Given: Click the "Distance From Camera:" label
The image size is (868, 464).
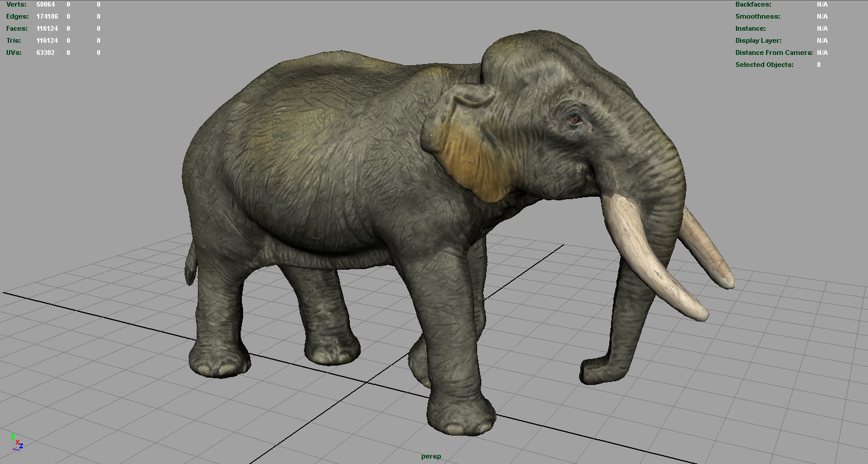Looking at the screenshot, I should 774,52.
